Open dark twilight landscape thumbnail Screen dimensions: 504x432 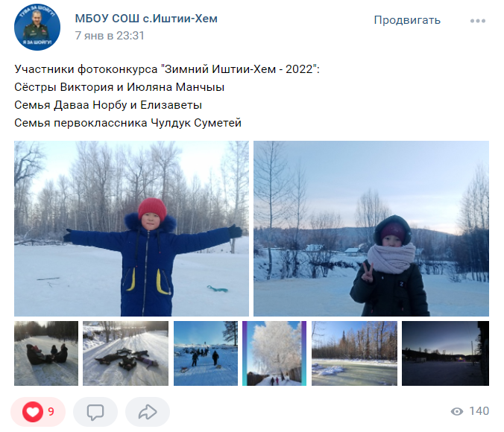(x=446, y=353)
